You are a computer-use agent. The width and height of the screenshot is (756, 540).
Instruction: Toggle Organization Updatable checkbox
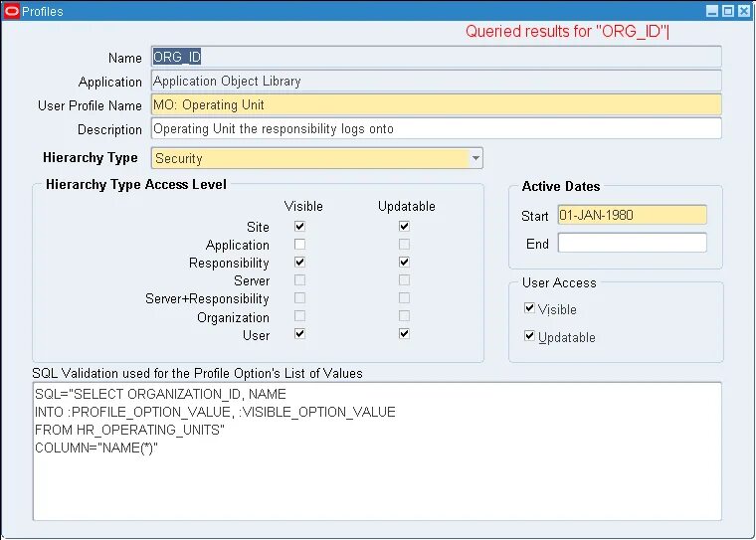(x=404, y=316)
